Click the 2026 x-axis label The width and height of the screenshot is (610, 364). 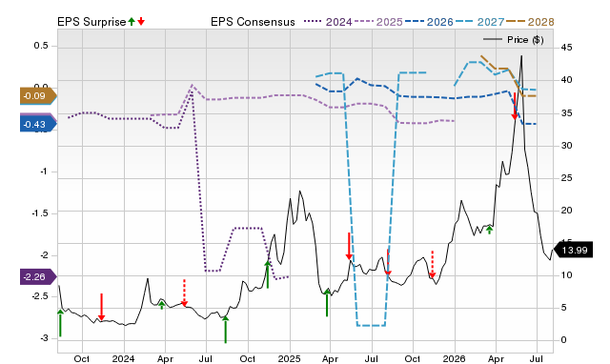click(x=454, y=358)
